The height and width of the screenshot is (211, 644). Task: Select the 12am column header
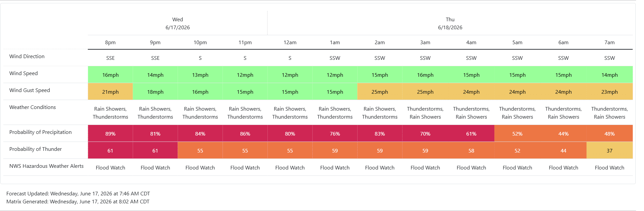coord(290,43)
